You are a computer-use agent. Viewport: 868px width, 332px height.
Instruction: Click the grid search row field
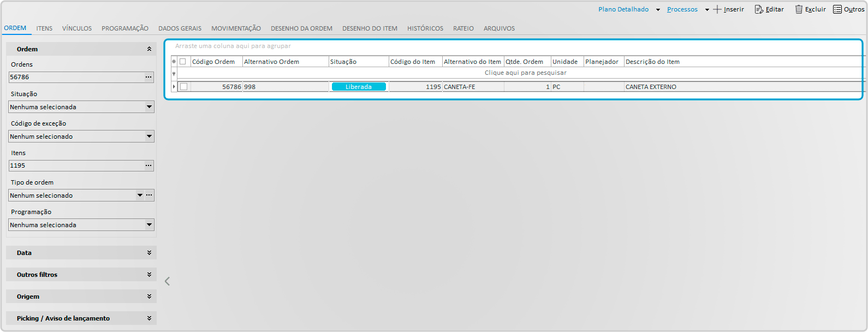(525, 73)
